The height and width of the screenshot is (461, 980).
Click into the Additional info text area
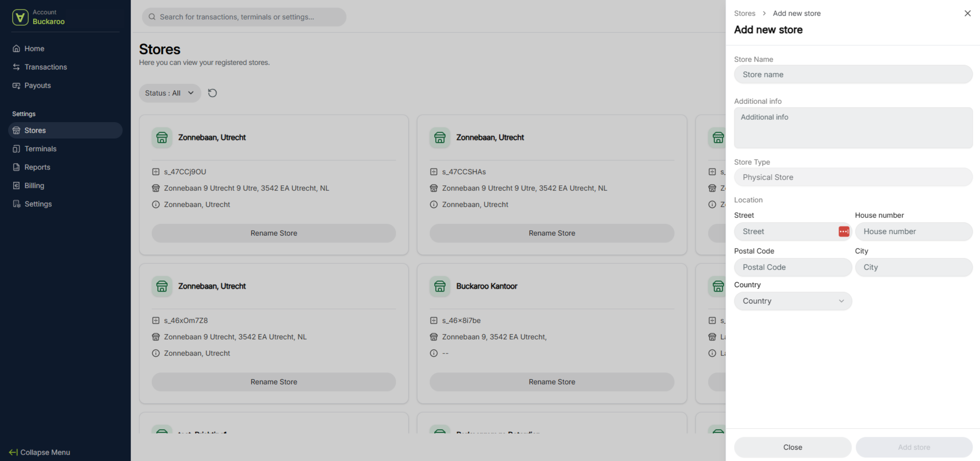click(x=853, y=128)
